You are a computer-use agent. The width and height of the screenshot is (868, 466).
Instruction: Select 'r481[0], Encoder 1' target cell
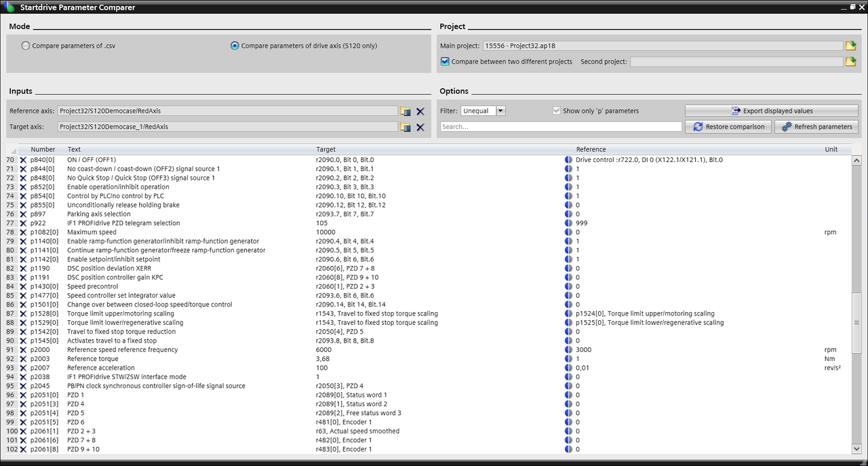tap(344, 422)
